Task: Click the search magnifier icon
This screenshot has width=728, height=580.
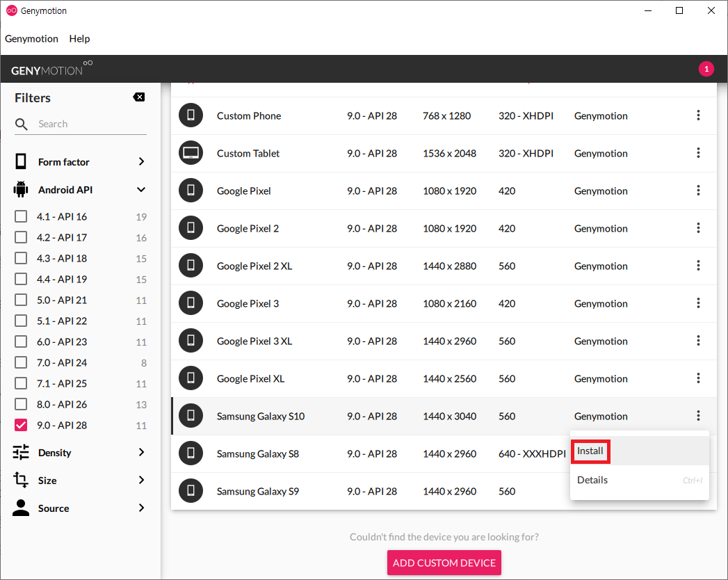Action: point(21,124)
